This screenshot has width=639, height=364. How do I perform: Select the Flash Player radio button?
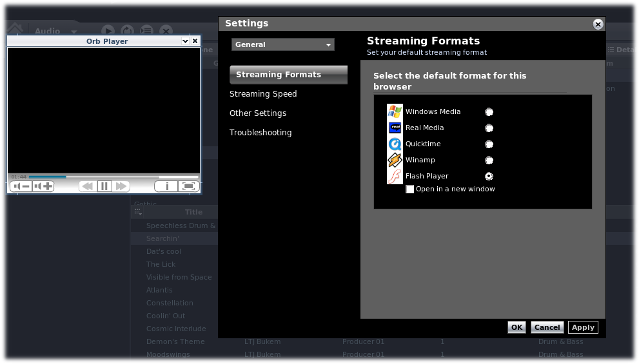(x=489, y=176)
